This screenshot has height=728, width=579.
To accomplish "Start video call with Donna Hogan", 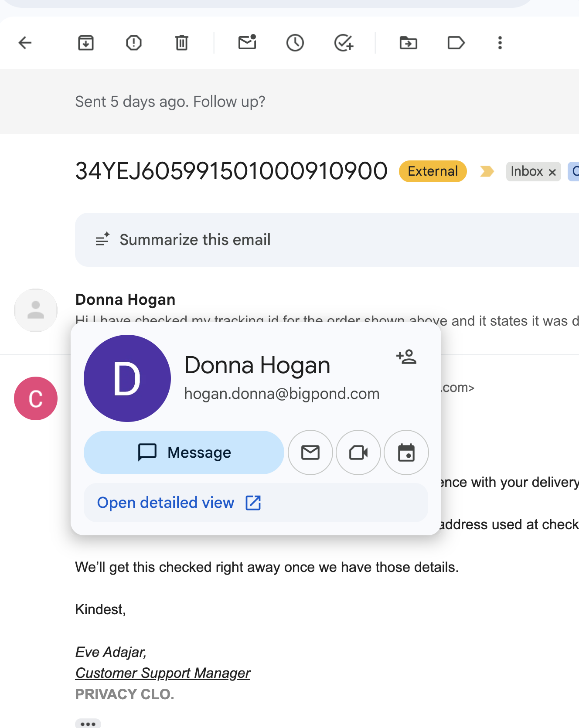I will [x=358, y=452].
